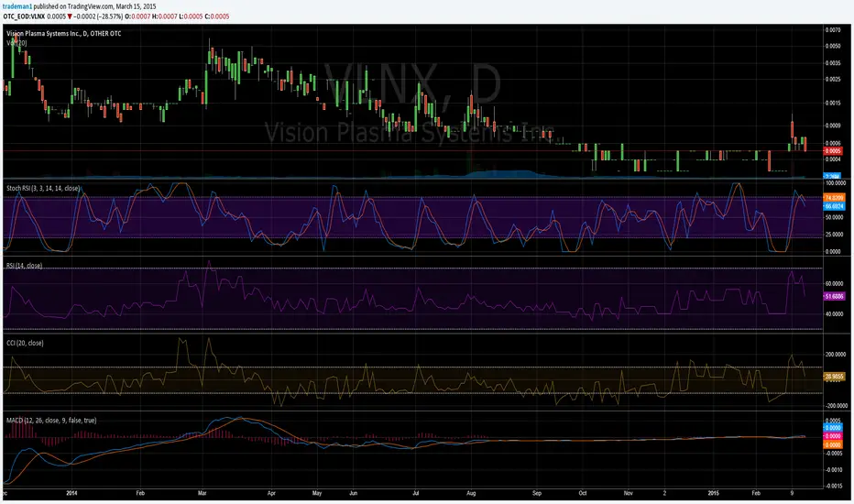
Task: Click the pink 0.0000 MACD histogram label
Action: [x=833, y=436]
